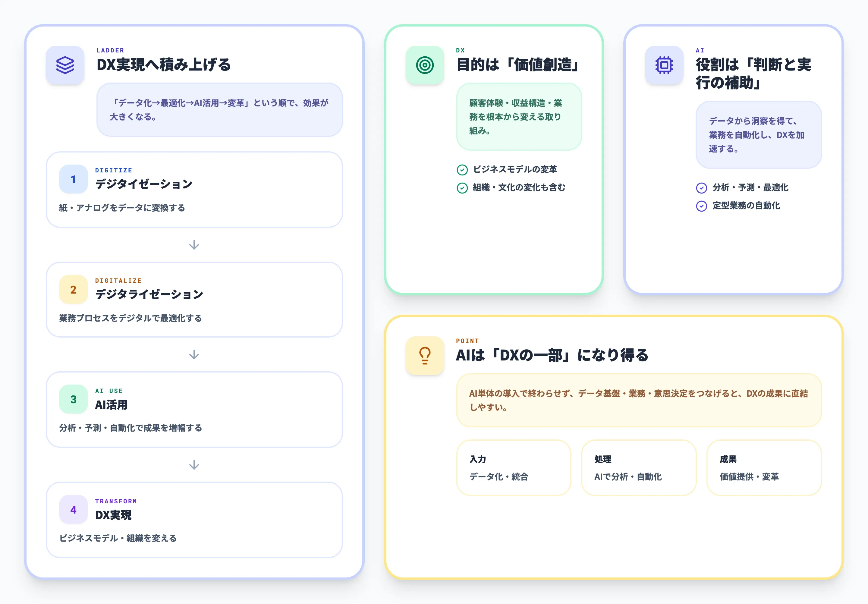
Task: Select the LADDER section label
Action: click(109, 50)
